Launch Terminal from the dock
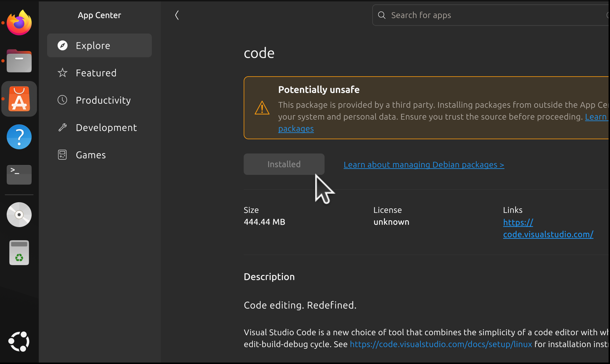The height and width of the screenshot is (364, 610). (19, 175)
